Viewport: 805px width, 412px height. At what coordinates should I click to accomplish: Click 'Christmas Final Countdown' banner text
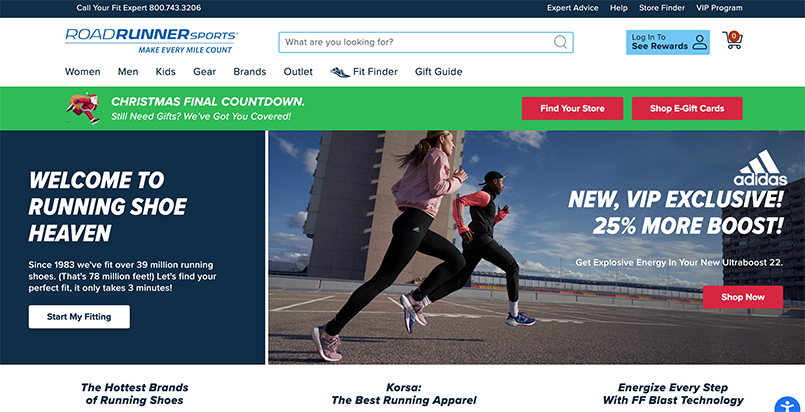tap(208, 102)
